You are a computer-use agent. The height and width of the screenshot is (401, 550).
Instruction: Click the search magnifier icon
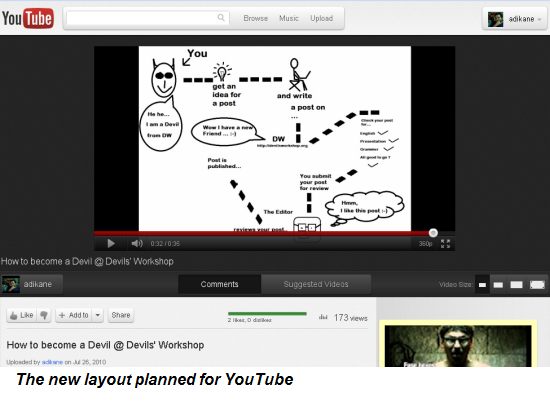tap(221, 18)
